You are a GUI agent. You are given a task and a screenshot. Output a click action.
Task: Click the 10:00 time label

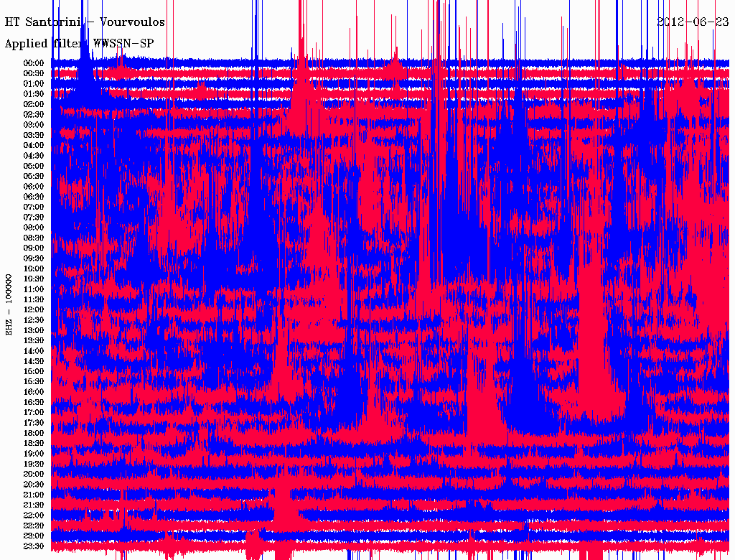point(34,269)
